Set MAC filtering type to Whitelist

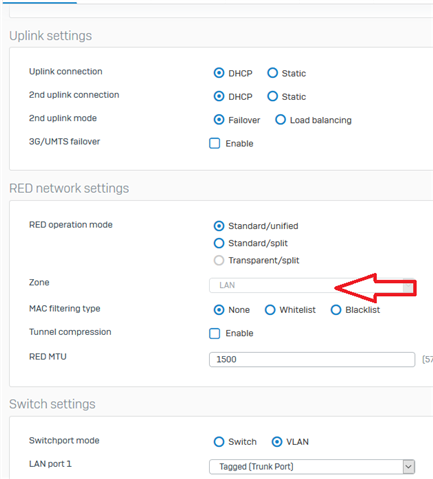point(270,310)
